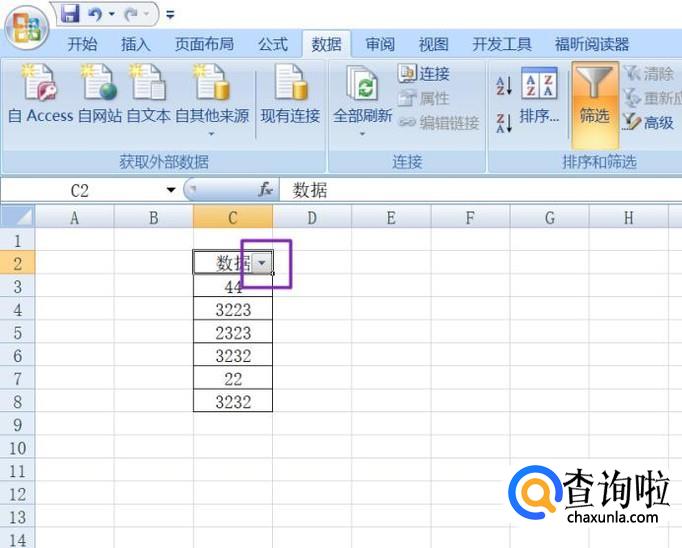The width and height of the screenshot is (682, 548).
Task: Select cell C6 containing 3232
Action: tap(233, 355)
